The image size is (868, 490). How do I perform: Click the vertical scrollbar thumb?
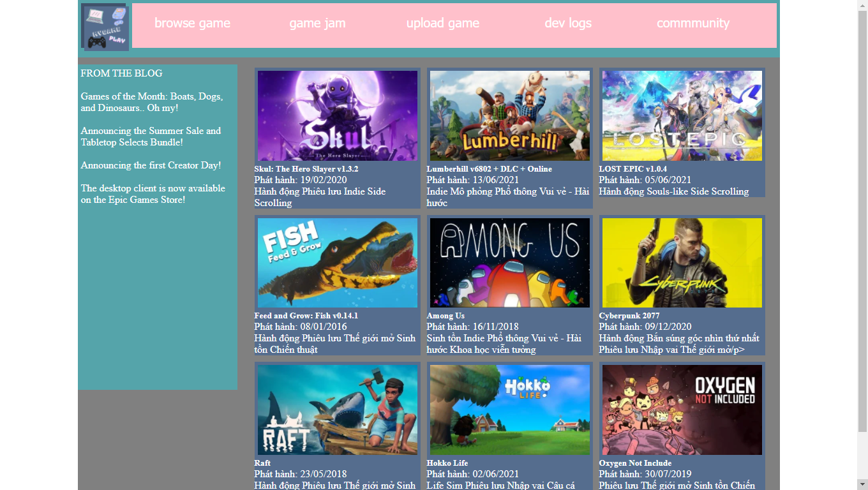[x=862, y=221]
